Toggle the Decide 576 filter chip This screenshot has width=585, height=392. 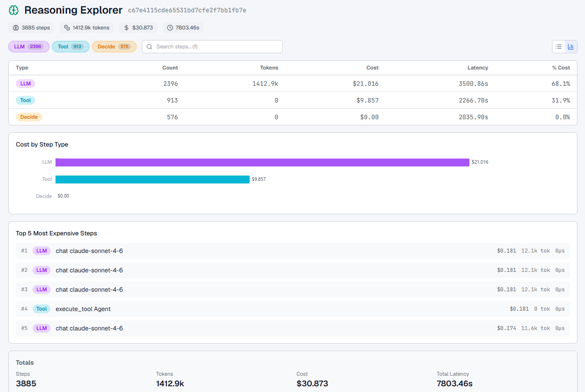pos(114,47)
